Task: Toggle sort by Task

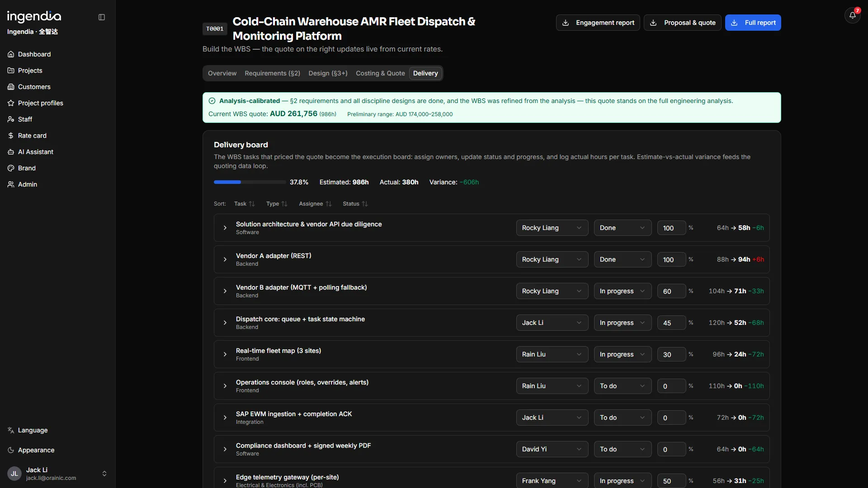Action: click(x=245, y=204)
